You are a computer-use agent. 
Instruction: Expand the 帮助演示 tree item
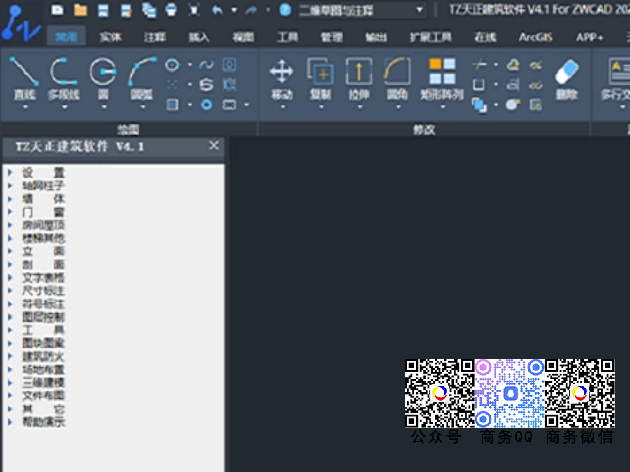click(x=10, y=422)
